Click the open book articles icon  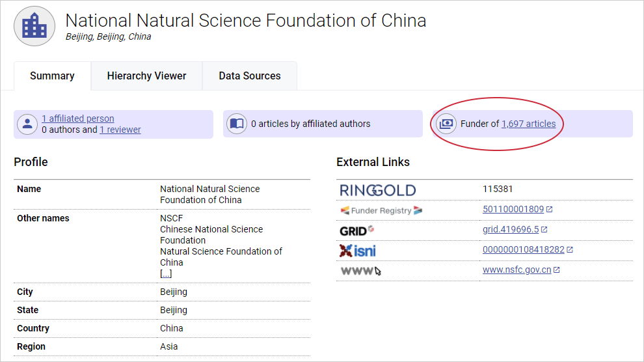(237, 124)
